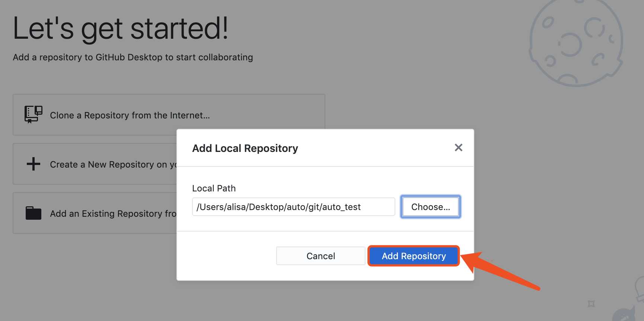Screen dimensions: 644x321
Task: Close the dialog with the X icon
Action: [x=459, y=147]
